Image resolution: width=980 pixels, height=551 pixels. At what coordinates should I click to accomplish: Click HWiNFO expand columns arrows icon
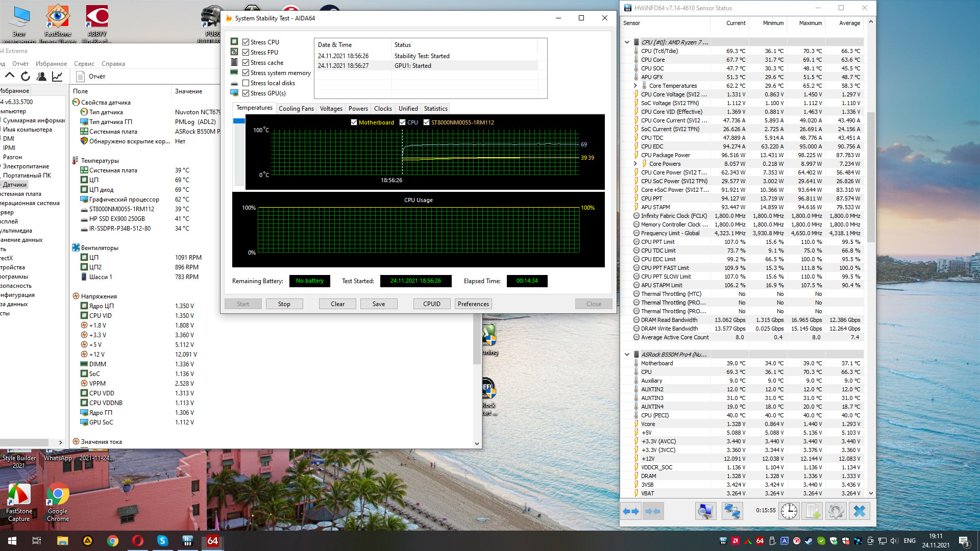631,511
